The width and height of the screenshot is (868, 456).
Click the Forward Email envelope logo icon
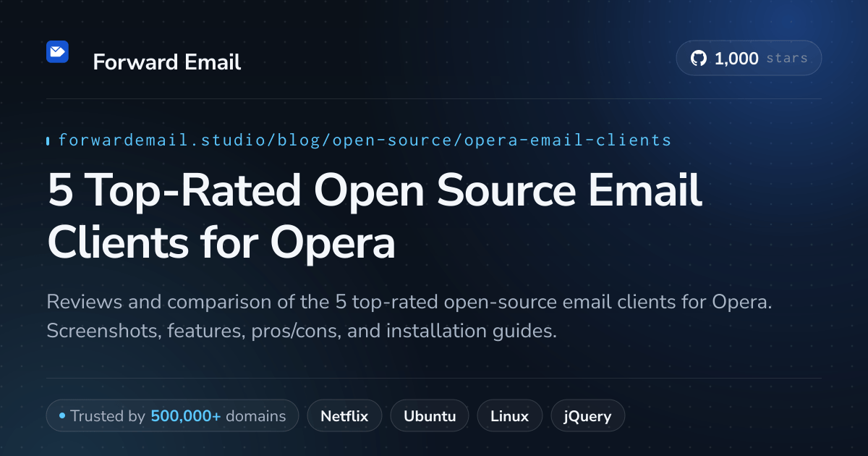pos(57,51)
